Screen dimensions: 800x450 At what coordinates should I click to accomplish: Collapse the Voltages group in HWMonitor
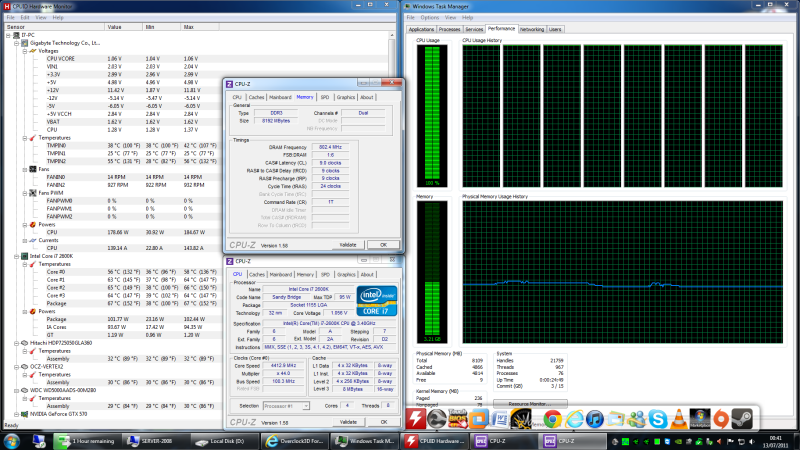pos(24,51)
